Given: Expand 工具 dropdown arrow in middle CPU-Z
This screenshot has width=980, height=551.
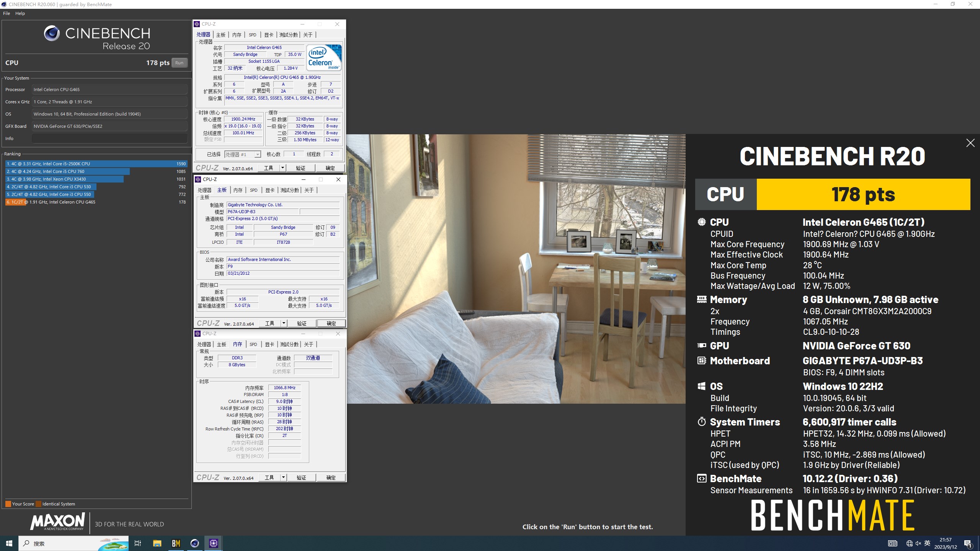Looking at the screenshot, I should pyautogui.click(x=284, y=323).
